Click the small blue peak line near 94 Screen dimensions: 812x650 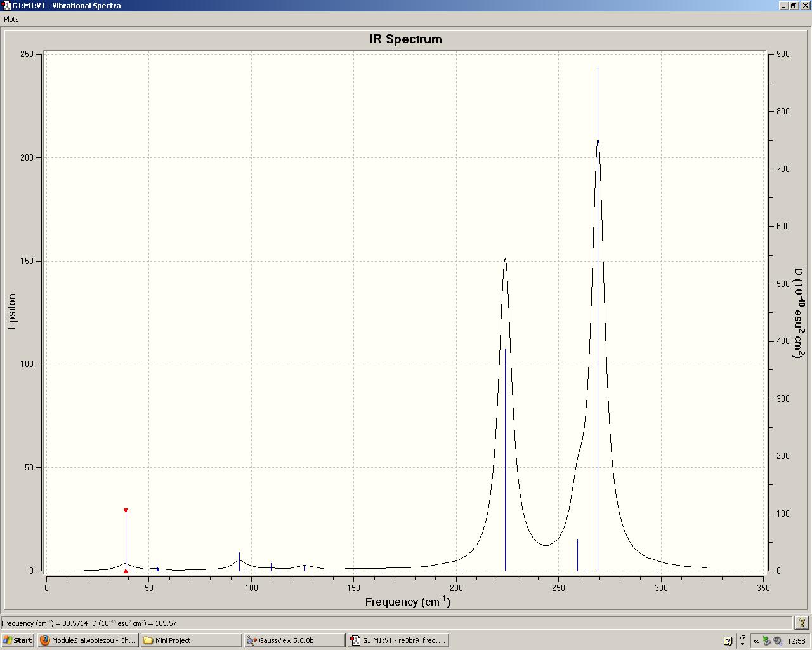(239, 562)
